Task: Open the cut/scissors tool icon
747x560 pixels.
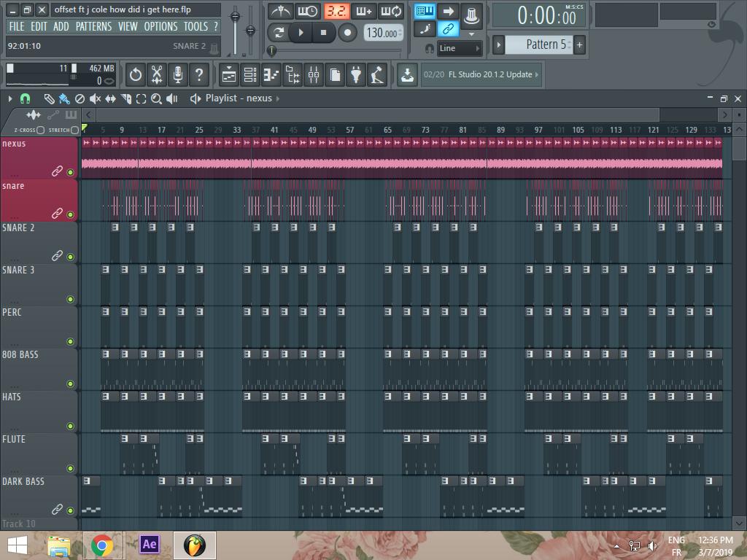Action: click(x=157, y=75)
